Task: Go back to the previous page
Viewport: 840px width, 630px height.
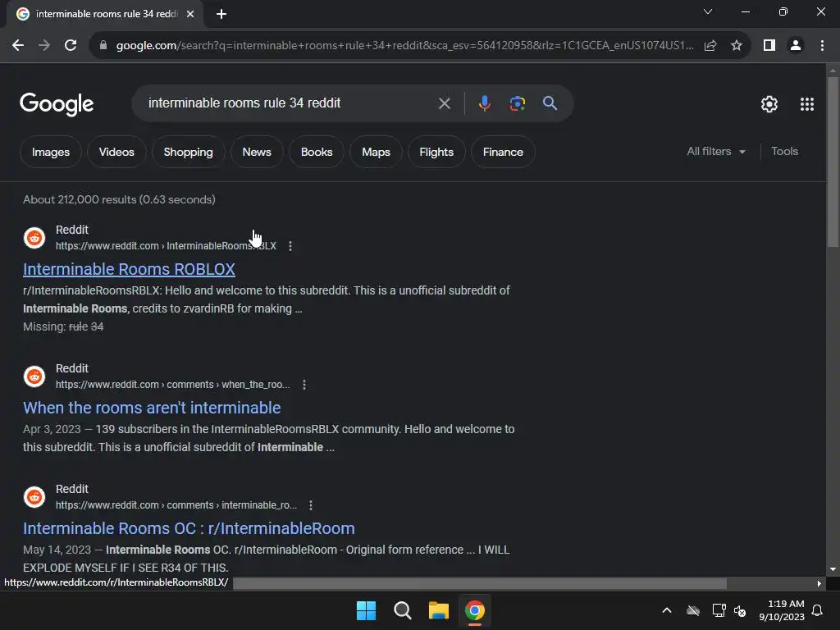Action: [18, 46]
